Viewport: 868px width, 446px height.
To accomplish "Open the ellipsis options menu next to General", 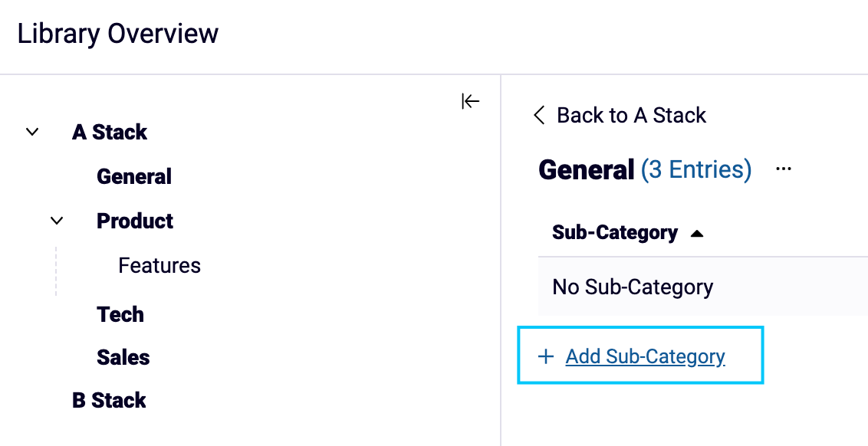I will coord(783,169).
